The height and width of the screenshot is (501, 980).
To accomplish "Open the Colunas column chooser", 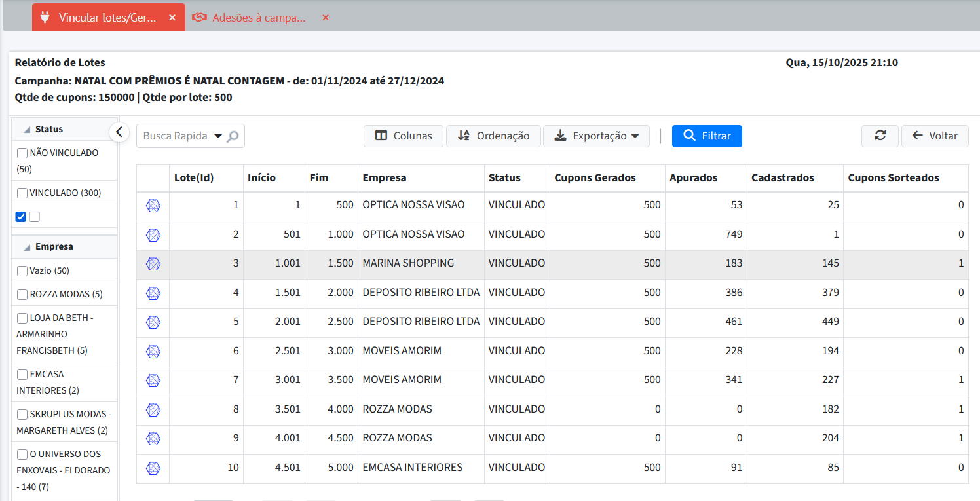I will pos(404,136).
